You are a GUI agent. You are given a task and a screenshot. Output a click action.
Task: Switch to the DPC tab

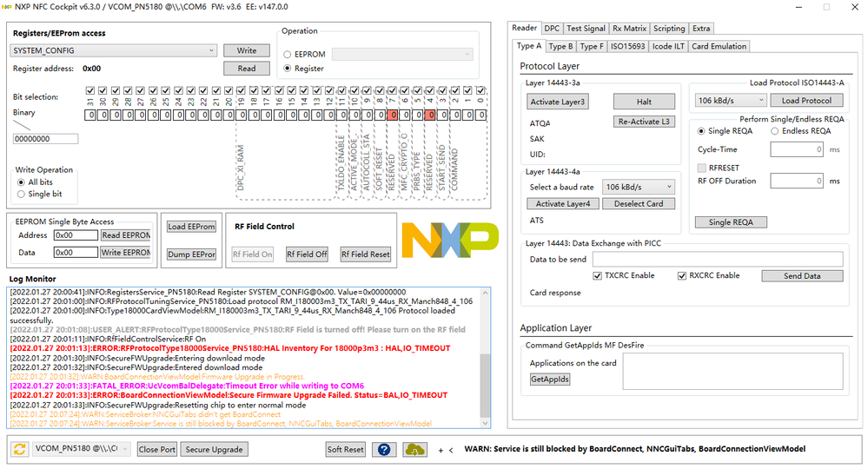(552, 28)
